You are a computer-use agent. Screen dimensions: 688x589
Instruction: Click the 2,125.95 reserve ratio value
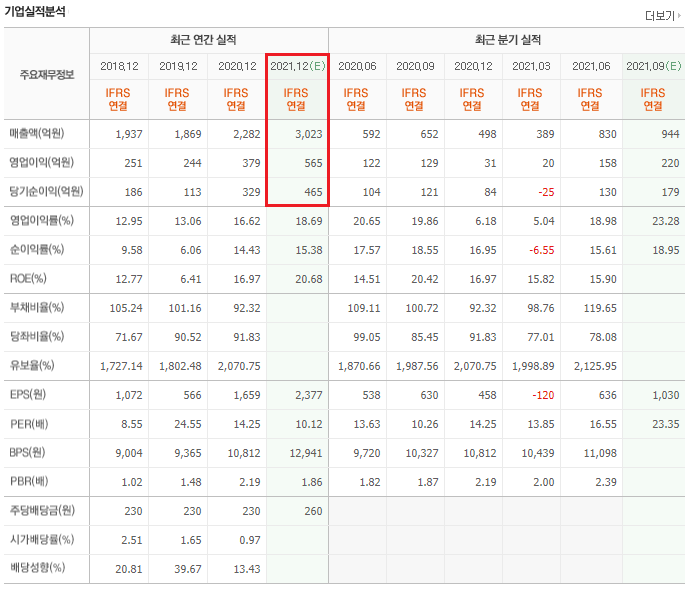tap(595, 366)
